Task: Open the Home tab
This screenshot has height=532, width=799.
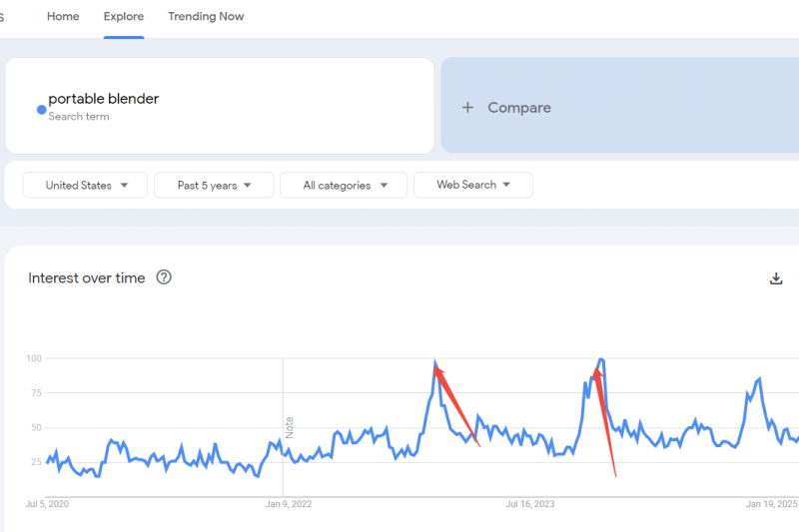Action: tap(63, 16)
